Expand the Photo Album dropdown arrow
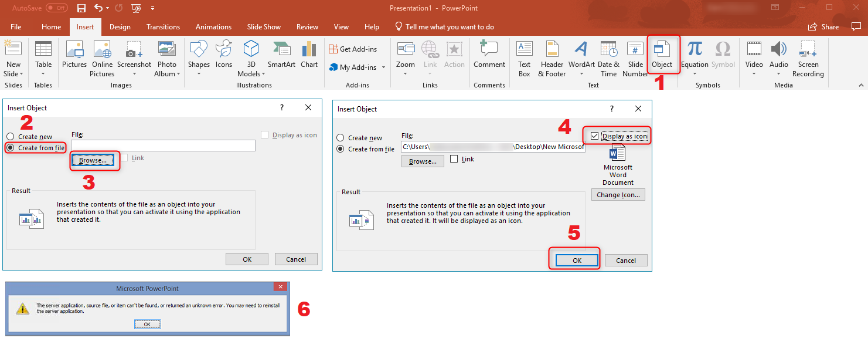Viewport: 868px width, 338px height. (x=179, y=74)
